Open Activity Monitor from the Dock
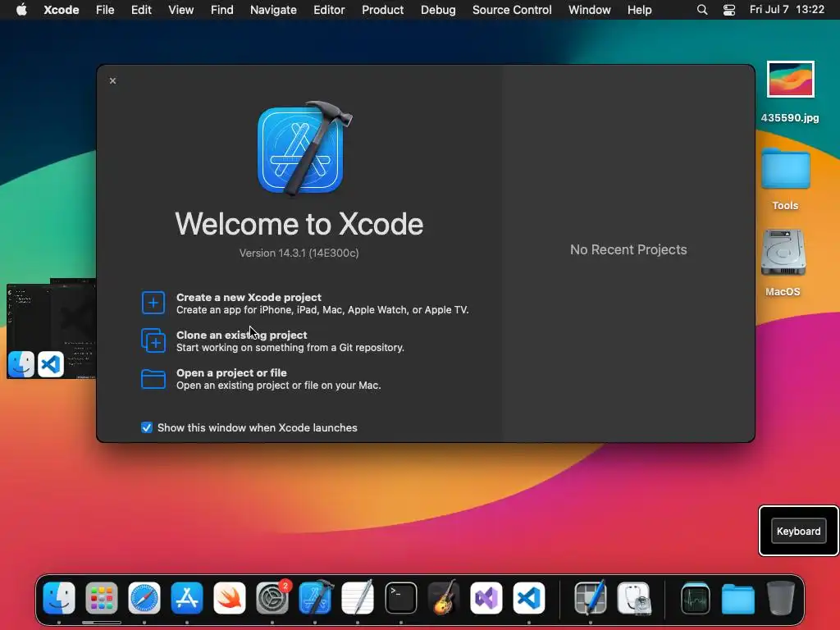This screenshot has height=630, width=840. [696, 598]
